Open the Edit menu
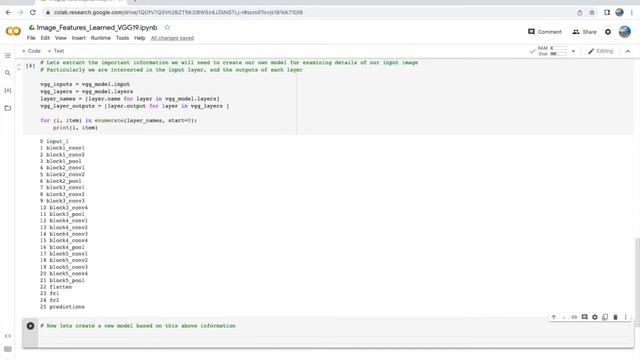 pyautogui.click(x=45, y=38)
